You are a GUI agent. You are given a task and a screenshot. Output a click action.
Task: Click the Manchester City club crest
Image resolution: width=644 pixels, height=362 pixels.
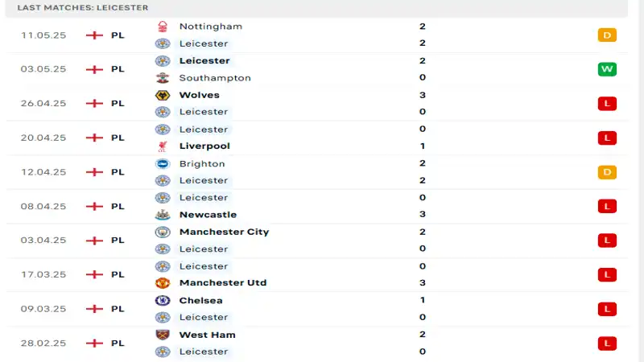(163, 232)
